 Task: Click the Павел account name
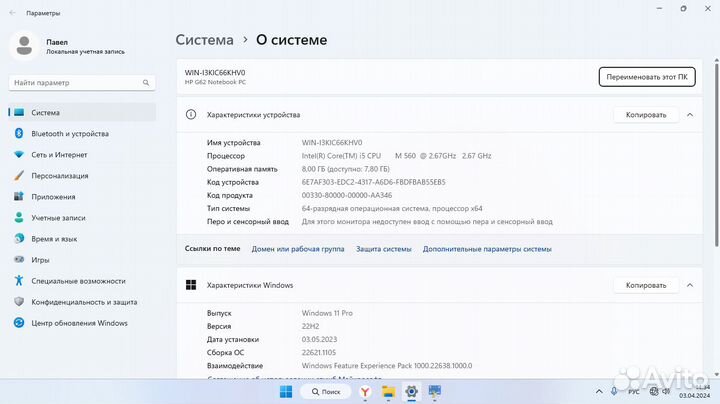(x=57, y=42)
